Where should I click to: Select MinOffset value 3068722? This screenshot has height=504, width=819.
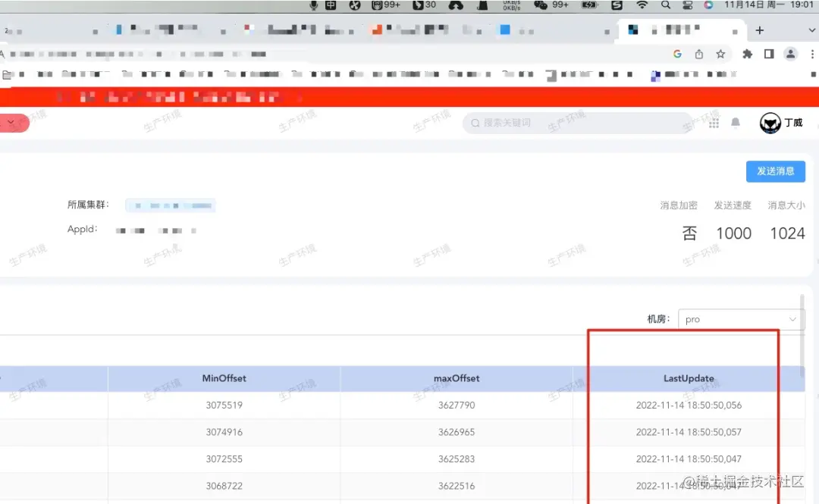click(x=224, y=487)
